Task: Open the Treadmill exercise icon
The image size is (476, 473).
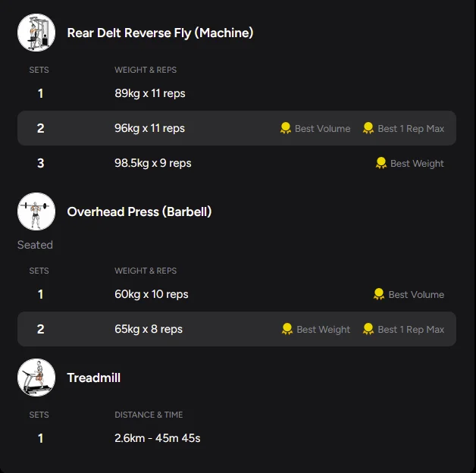Action: click(x=36, y=377)
